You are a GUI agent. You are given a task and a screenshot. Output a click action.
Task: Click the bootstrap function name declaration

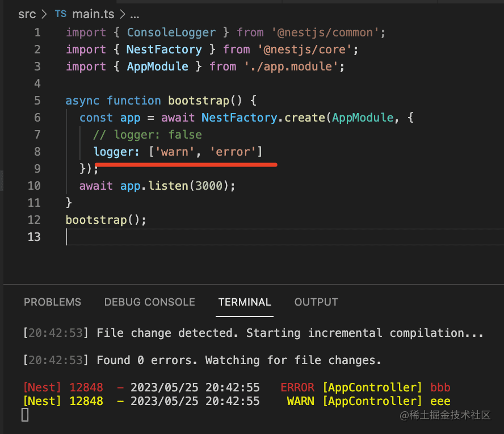198,101
